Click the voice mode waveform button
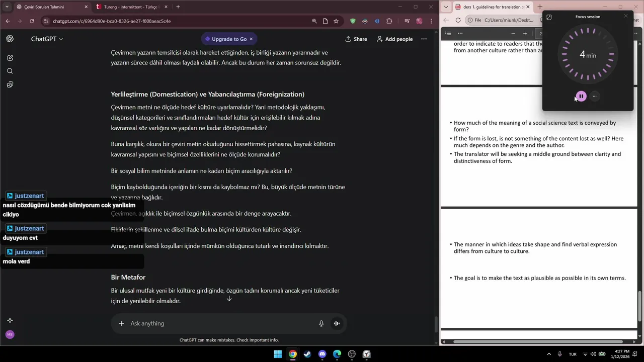644x362 pixels. click(x=337, y=323)
